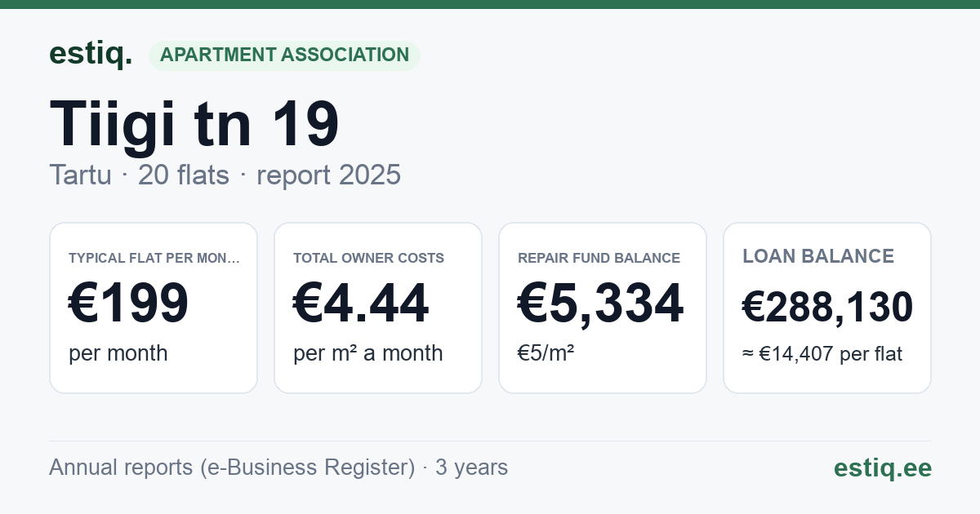Screen dimensions: 980x514
Task: Click the €5,334 value
Action: (600, 304)
